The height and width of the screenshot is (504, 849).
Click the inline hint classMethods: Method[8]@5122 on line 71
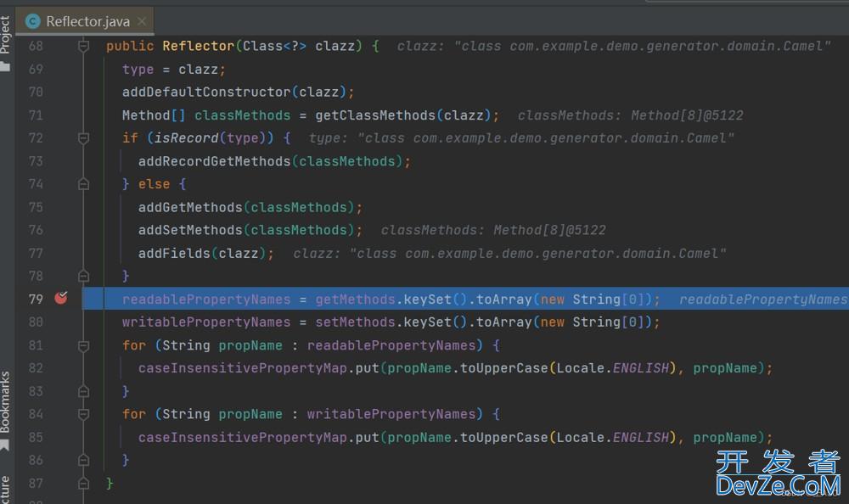point(630,115)
